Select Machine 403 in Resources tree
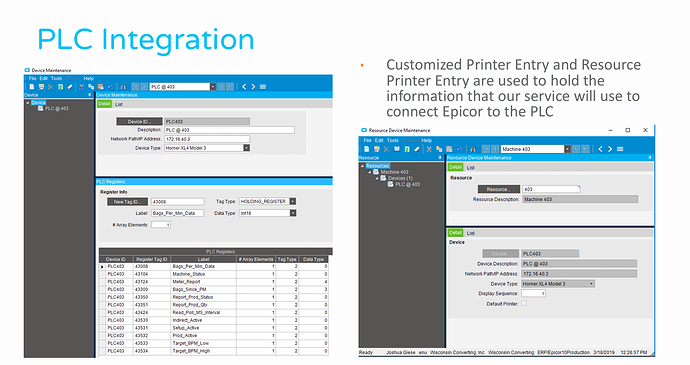Viewport: 690px width, 365px height. coord(394,172)
